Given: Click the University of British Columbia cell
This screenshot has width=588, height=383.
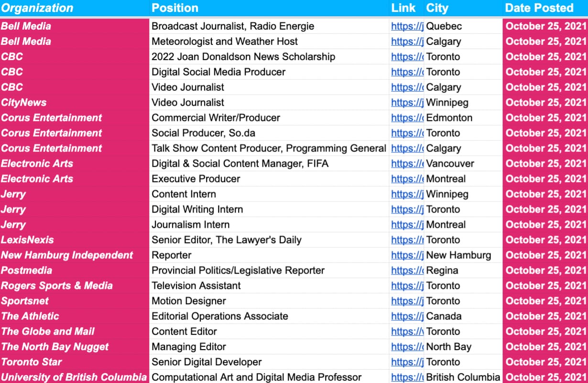Looking at the screenshot, I should click(x=74, y=377).
